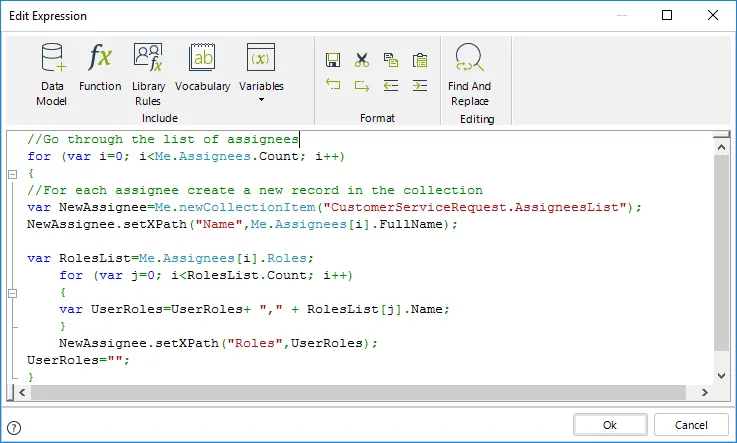The width and height of the screenshot is (737, 443).
Task: Insert a Function via fx icon
Action: pos(100,67)
